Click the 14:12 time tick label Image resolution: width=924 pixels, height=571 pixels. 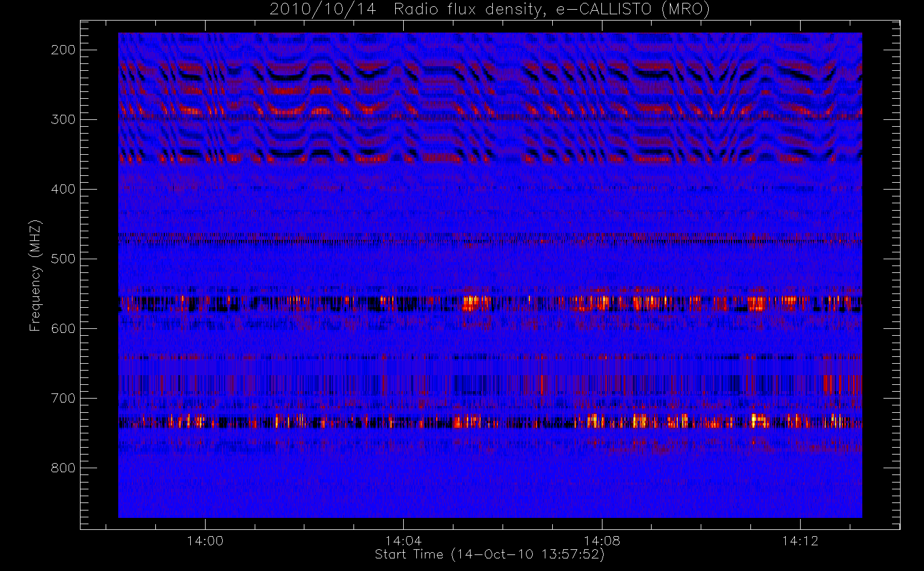[x=800, y=541]
